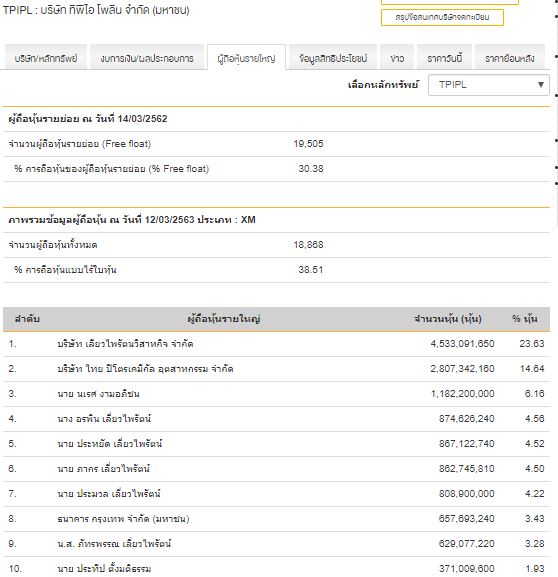Open the ราคาย้อนหลัง tab
This screenshot has width=558, height=577.
pyautogui.click(x=509, y=58)
